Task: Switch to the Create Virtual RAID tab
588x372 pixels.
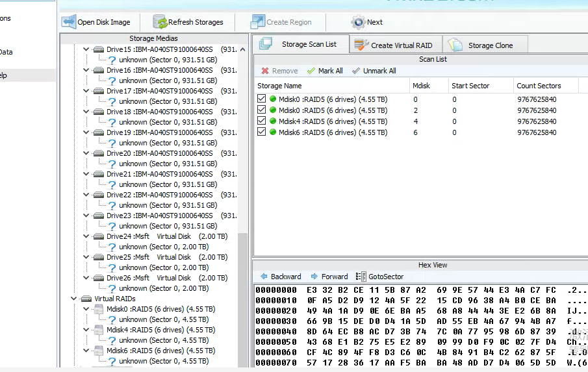Action: click(x=396, y=45)
